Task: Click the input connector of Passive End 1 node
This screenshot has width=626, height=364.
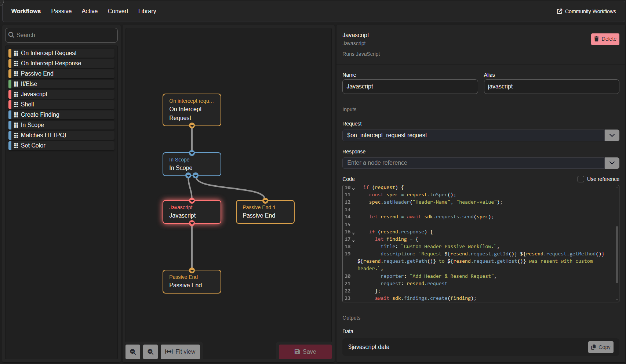Action: coord(265,201)
